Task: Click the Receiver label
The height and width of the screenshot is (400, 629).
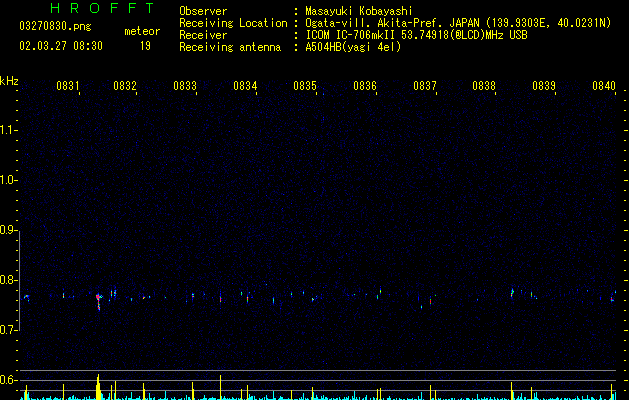Action: pos(203,35)
